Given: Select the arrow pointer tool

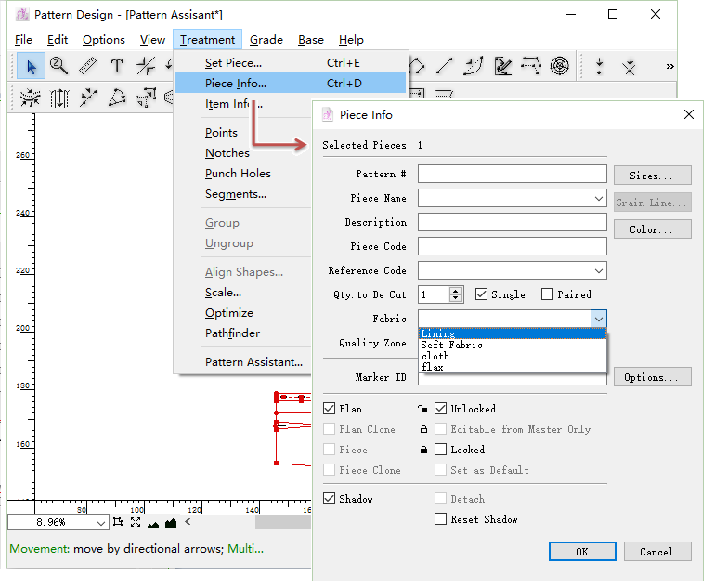Looking at the screenshot, I should coord(32,66).
